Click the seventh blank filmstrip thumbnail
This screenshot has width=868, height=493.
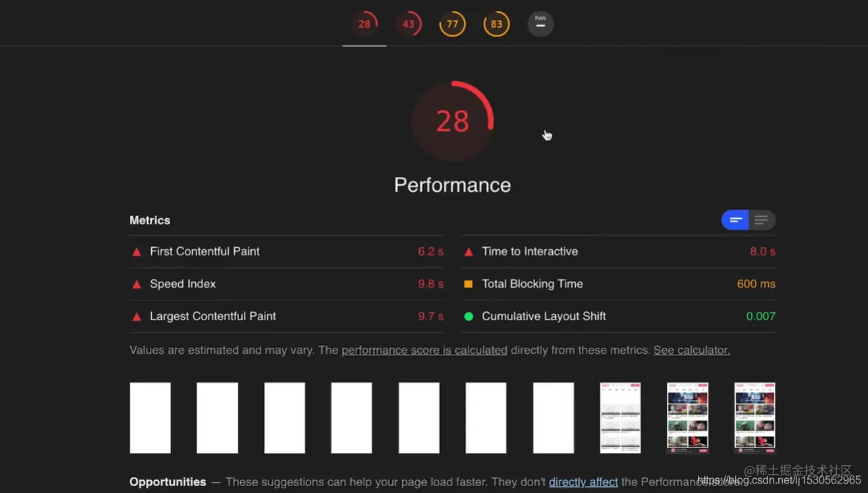coord(553,418)
